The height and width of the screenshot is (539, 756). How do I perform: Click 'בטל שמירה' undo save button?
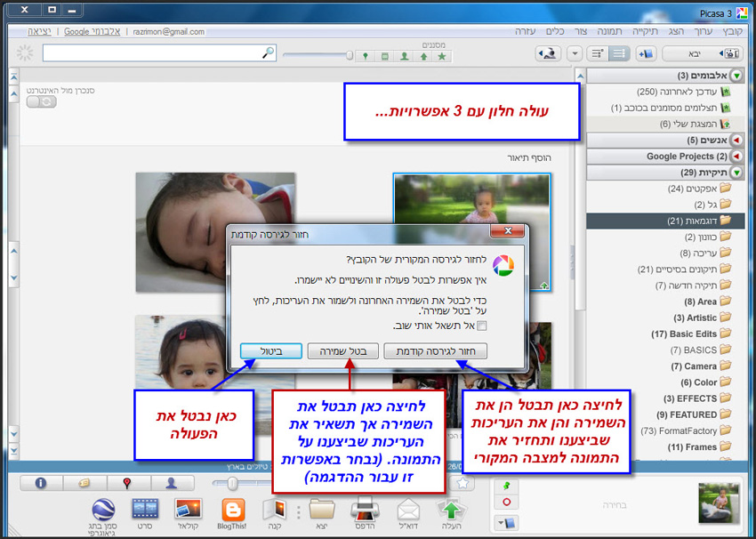tap(343, 351)
